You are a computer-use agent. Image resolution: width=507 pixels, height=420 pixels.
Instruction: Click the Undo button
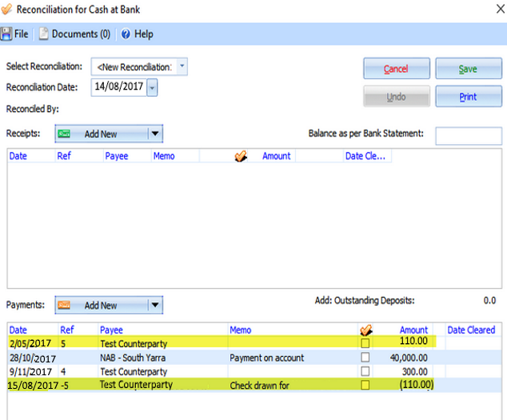[x=397, y=97]
